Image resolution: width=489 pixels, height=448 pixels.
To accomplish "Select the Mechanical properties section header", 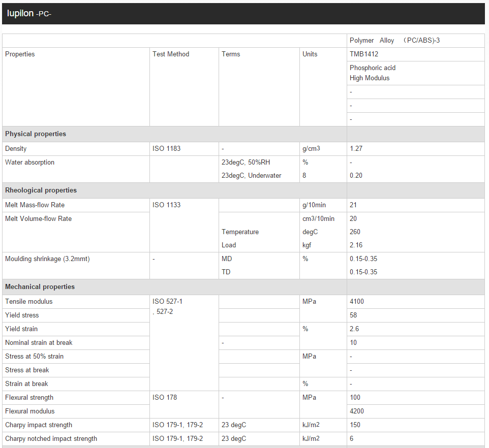I will 40,287.
